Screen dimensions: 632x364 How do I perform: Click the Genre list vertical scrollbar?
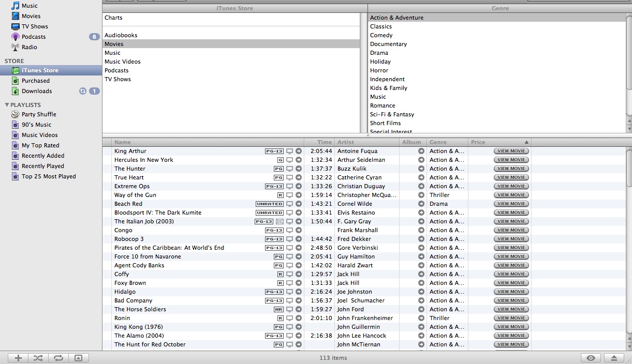[x=629, y=52]
